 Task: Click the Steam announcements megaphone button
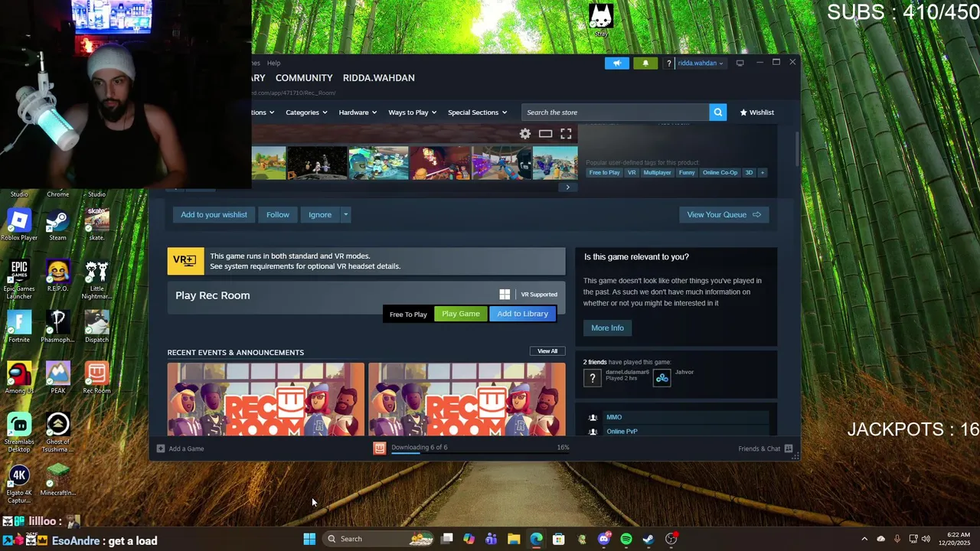tap(616, 63)
